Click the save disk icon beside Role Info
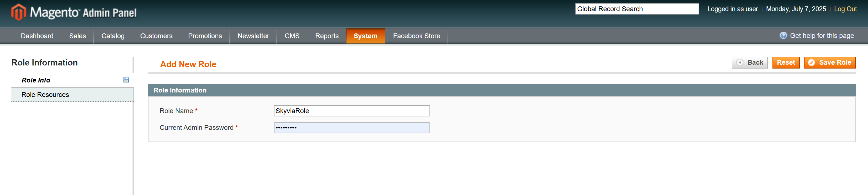Viewport: 868px width, 195px height. (x=126, y=80)
